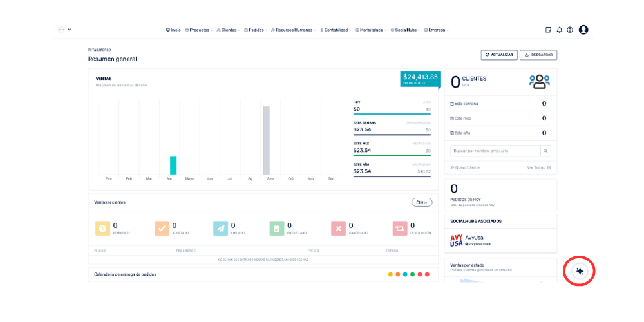Screen dimensions: 644x322
Task: Click the magnifier search icon for clients
Action: point(545,151)
